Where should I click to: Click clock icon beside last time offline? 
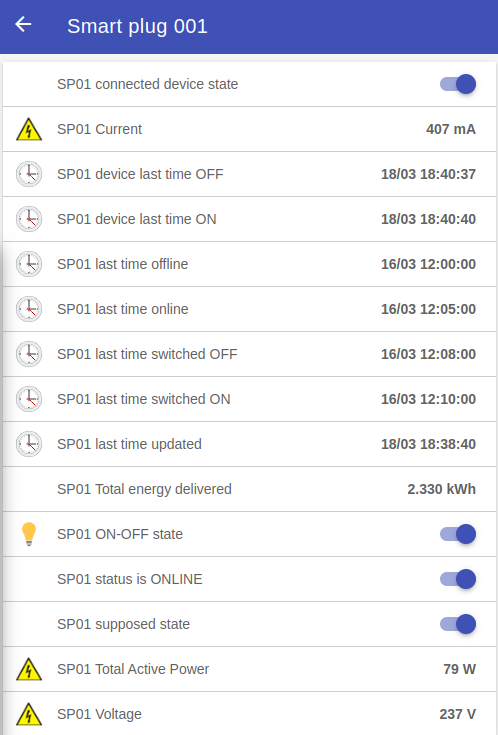(29, 264)
